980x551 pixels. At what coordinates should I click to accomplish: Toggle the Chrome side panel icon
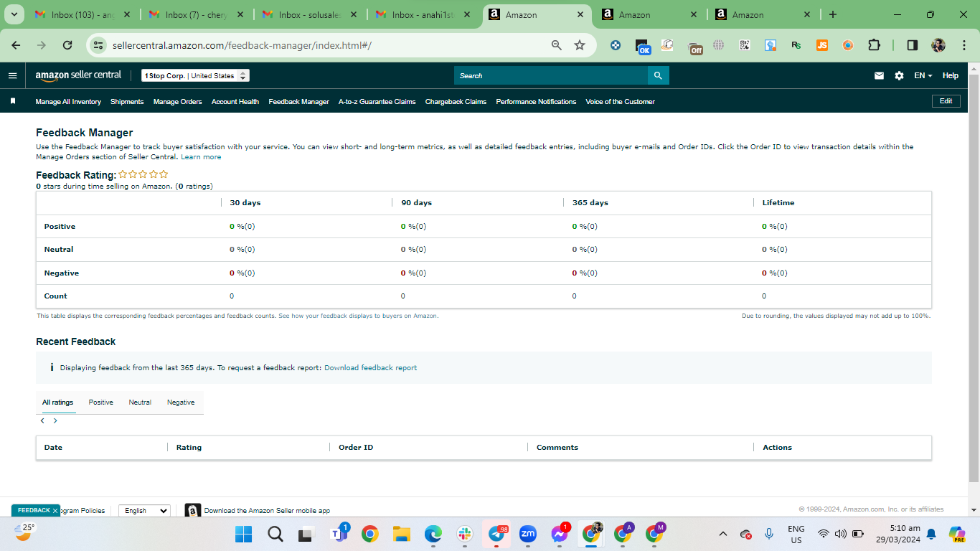(913, 44)
